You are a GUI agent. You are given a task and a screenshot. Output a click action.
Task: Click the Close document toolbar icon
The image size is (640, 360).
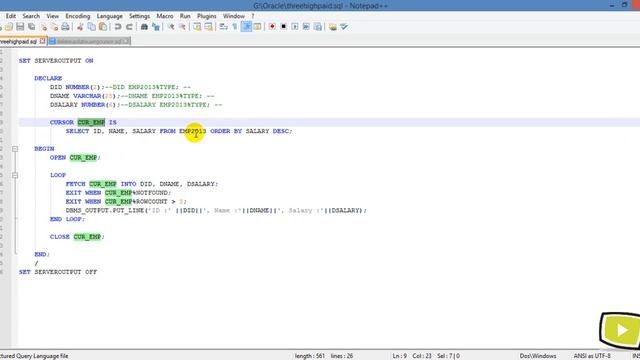[x=43, y=27]
